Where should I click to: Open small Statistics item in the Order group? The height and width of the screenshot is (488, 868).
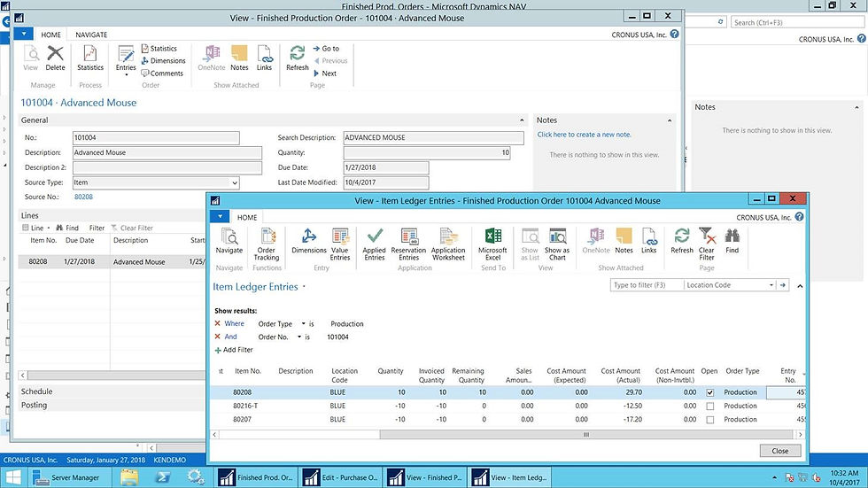pos(159,49)
